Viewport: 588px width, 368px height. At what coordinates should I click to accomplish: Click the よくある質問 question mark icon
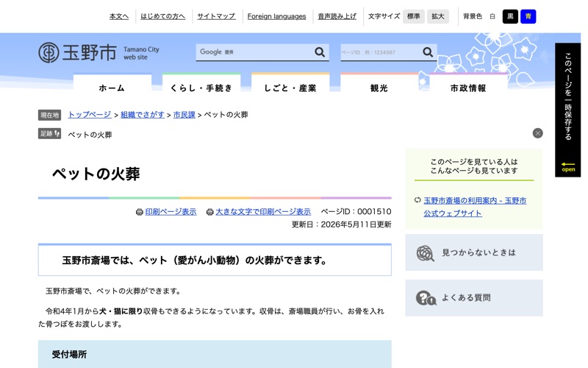426,298
